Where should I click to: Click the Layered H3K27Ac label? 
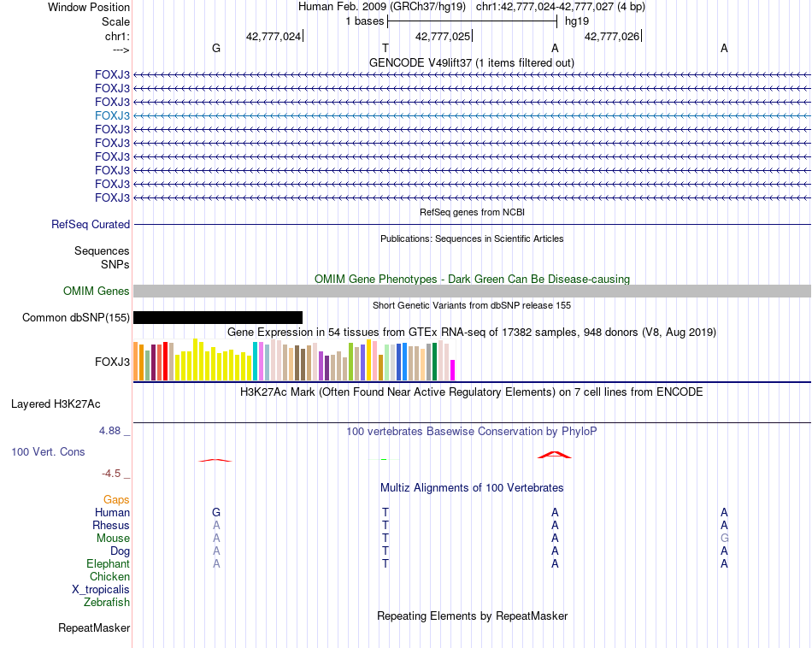click(x=56, y=404)
